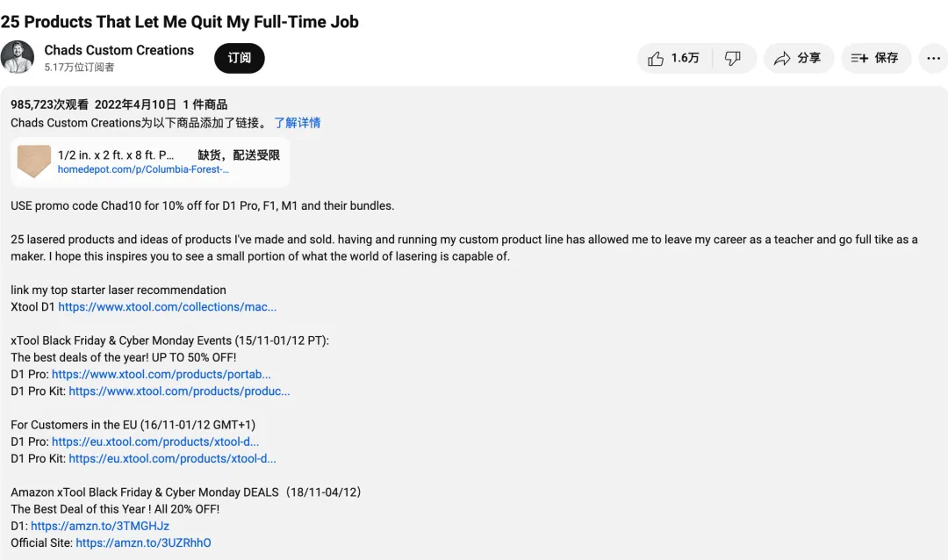Screen dimensions: 948x560
Task: Open EU D1 Pro Kit eu.xtool.com link
Action: coord(172,459)
